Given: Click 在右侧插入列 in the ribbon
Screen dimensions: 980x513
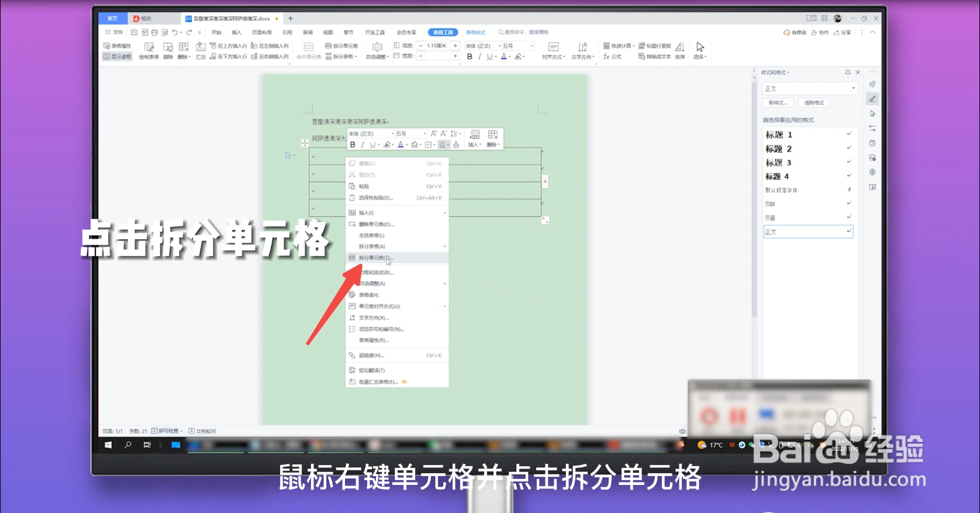Looking at the screenshot, I should click(x=270, y=57).
